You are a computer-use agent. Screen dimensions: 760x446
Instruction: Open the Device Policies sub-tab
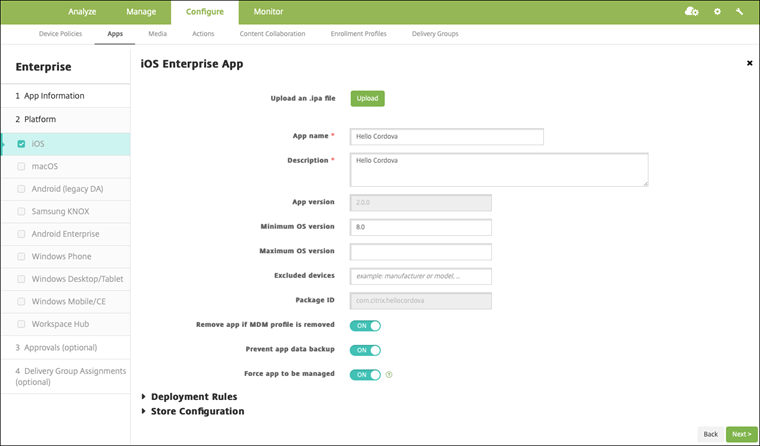(61, 33)
